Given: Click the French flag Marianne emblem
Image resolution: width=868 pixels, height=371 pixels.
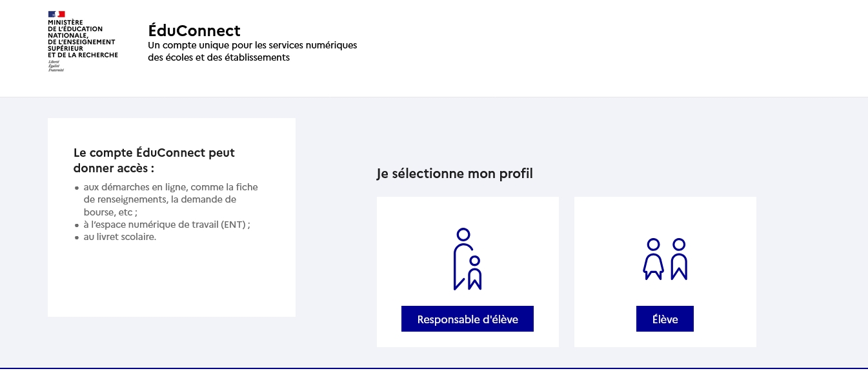Looking at the screenshot, I should 56,14.
